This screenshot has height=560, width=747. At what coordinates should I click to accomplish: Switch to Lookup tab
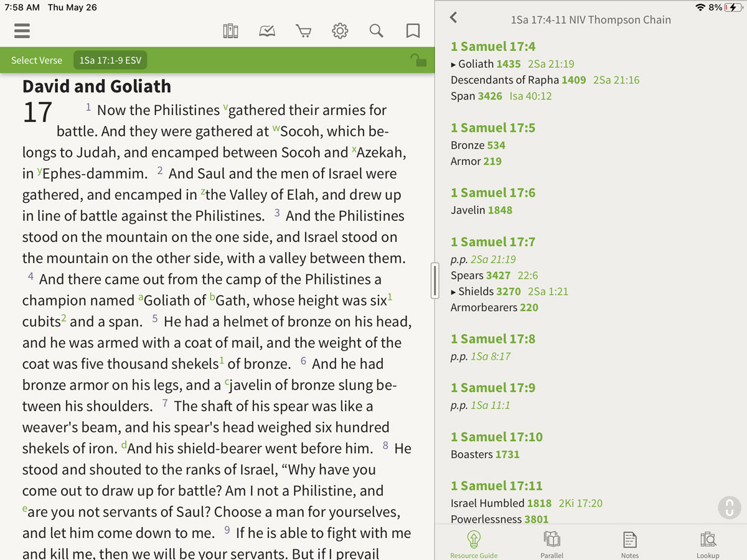click(x=708, y=543)
